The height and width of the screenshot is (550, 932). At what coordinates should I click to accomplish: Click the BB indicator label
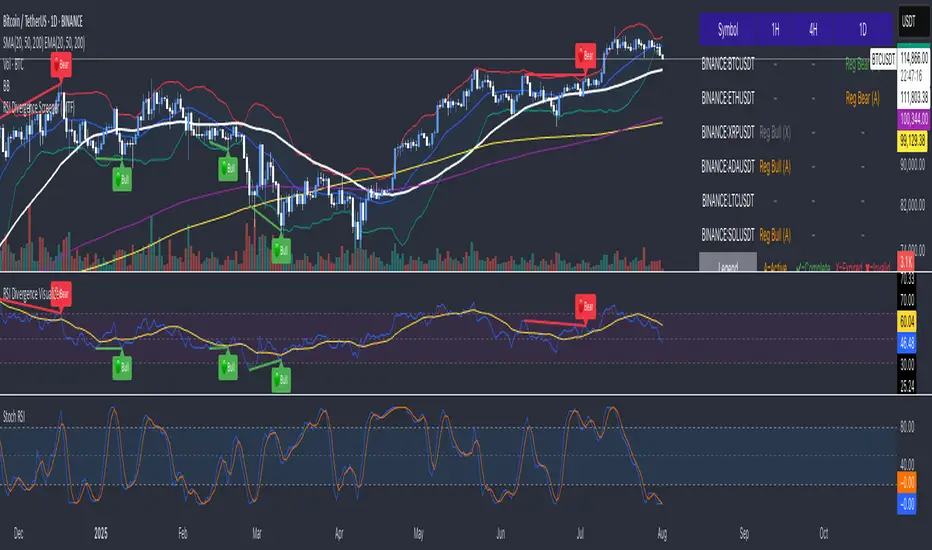click(7, 87)
